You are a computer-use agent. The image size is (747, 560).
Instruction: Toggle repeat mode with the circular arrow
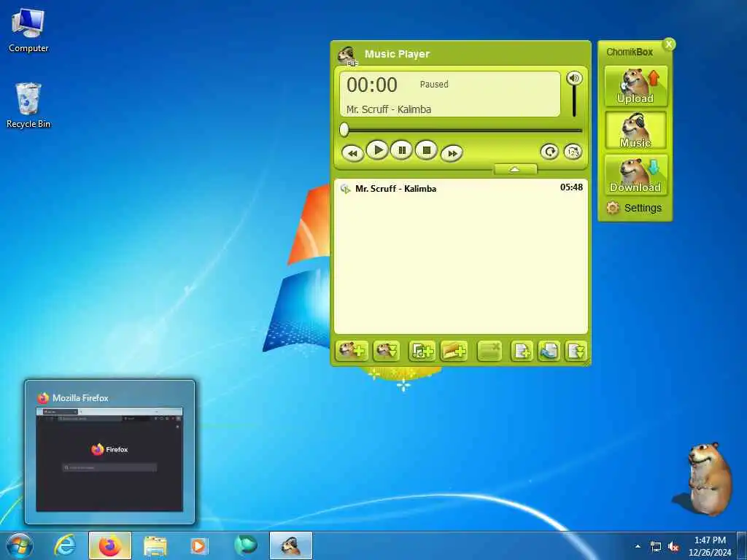(549, 152)
